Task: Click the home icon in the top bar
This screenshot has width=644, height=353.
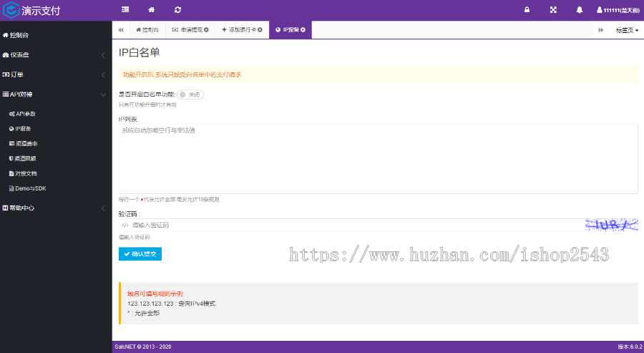Action: 151,10
